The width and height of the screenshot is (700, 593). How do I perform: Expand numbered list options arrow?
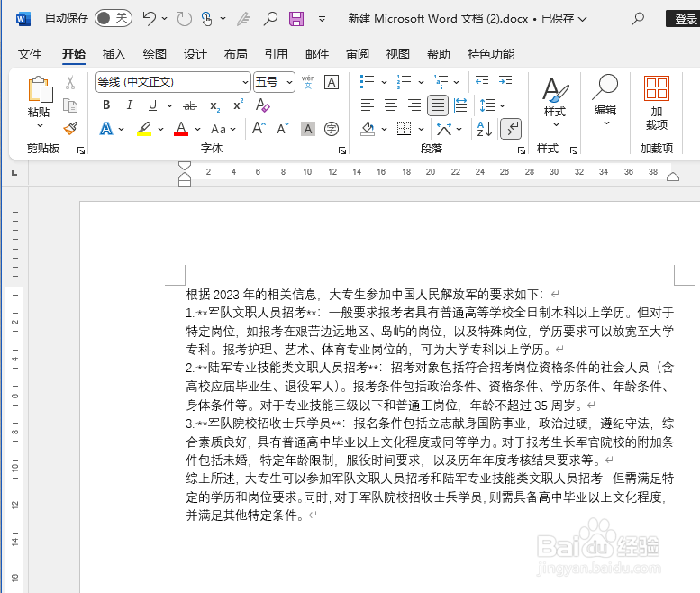pyautogui.click(x=421, y=82)
